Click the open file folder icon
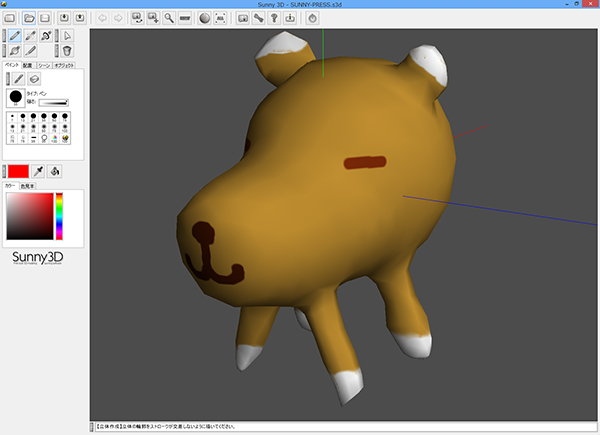Screen dimensions: 600x435 click(x=30, y=18)
